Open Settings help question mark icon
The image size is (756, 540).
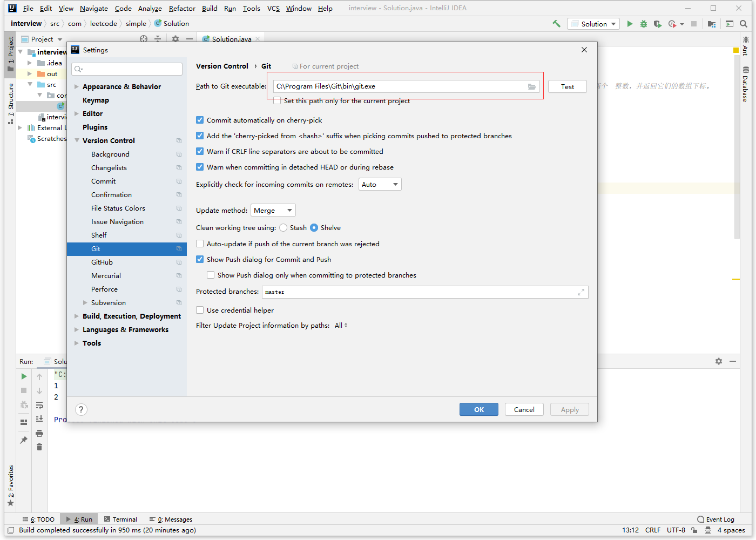coord(81,409)
